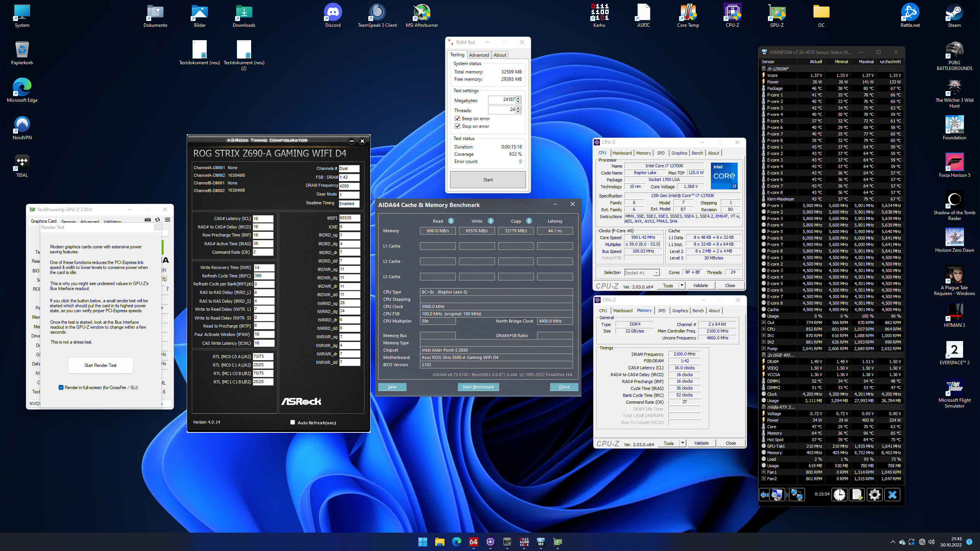Toggle Render in full-screen checkbox

[x=61, y=388]
